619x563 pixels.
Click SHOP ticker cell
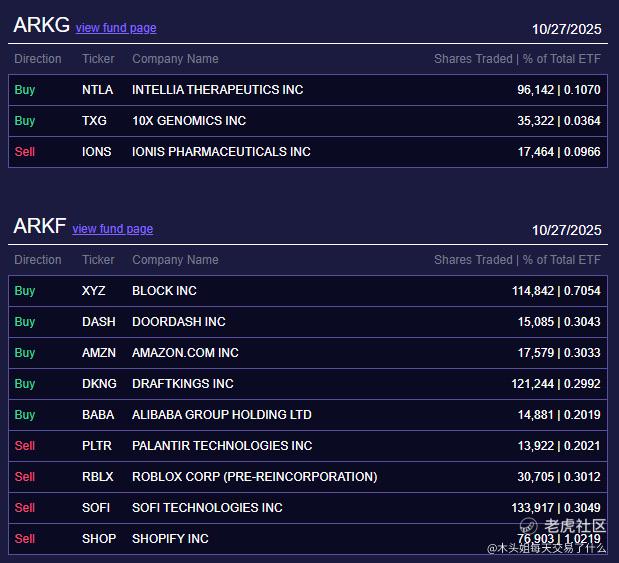pyautogui.click(x=99, y=539)
